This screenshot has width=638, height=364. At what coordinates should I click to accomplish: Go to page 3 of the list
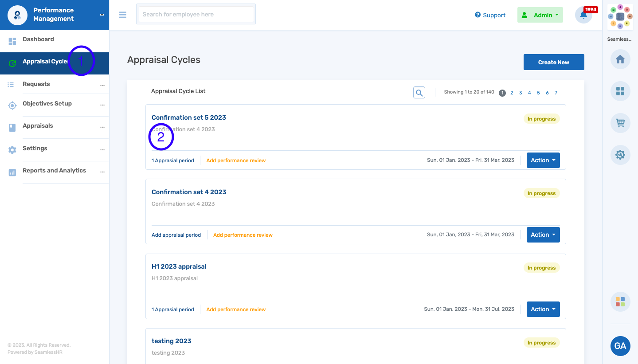click(521, 93)
